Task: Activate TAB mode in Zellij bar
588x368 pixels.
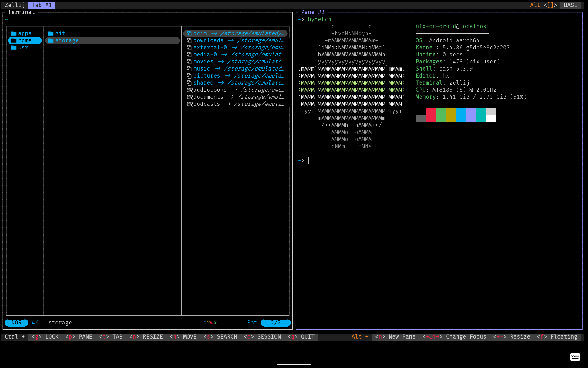Action: click(111, 337)
